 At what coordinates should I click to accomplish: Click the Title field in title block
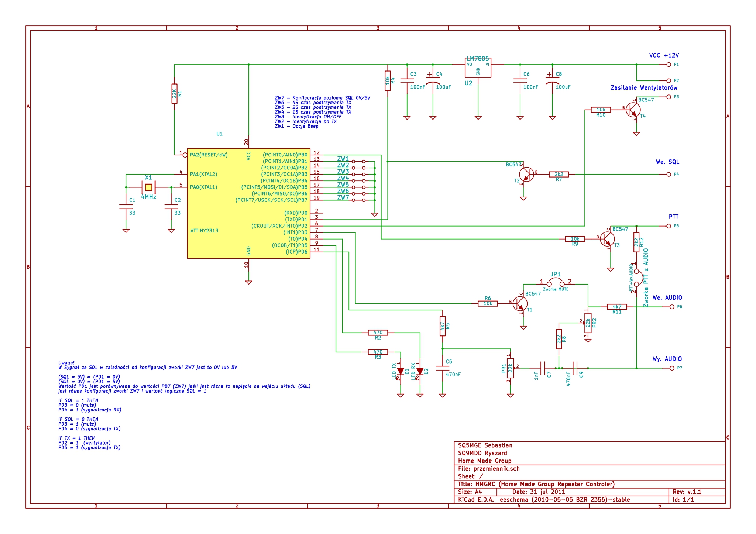click(536, 484)
